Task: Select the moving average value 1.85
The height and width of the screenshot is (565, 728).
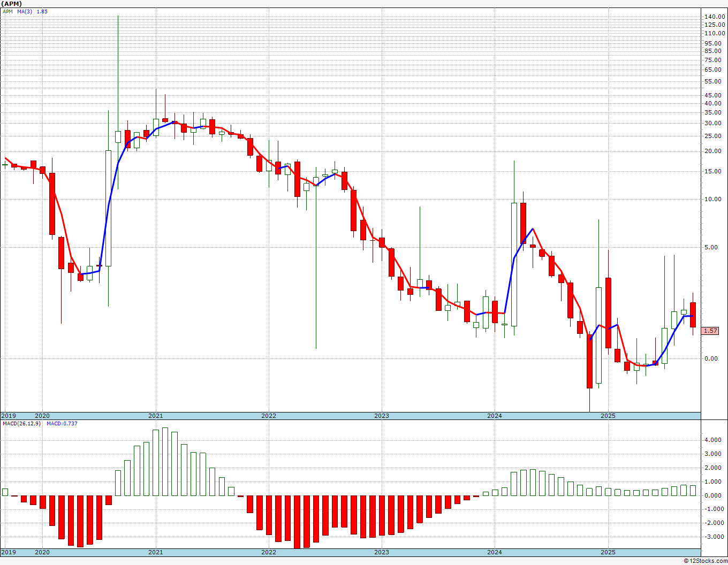Action: pos(42,11)
